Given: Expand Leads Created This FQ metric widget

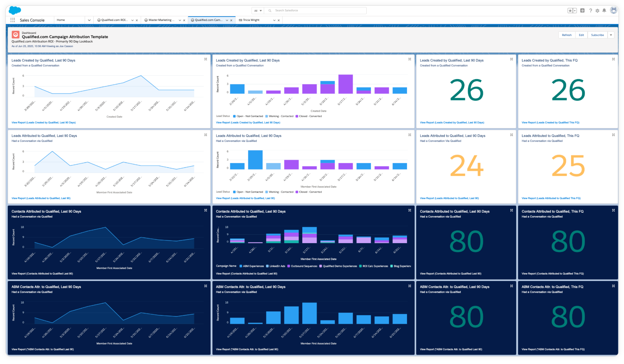Looking at the screenshot, I should 613,59.
